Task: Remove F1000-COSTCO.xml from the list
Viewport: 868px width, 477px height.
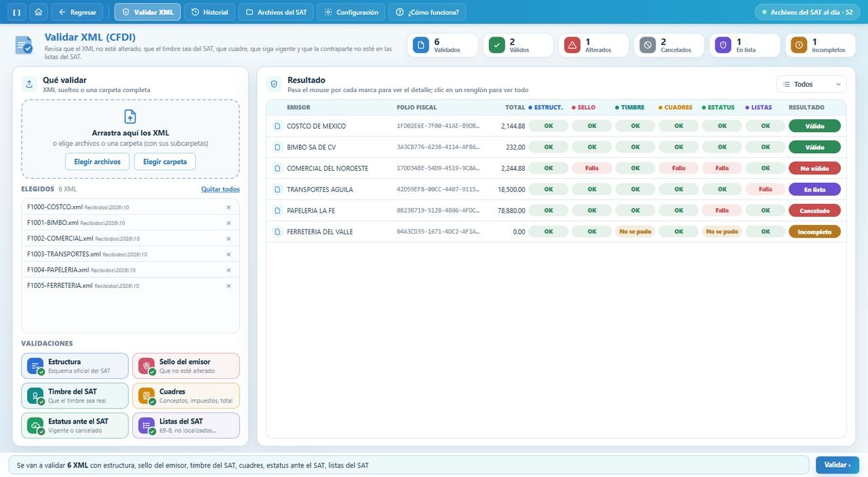Action: [x=229, y=207]
